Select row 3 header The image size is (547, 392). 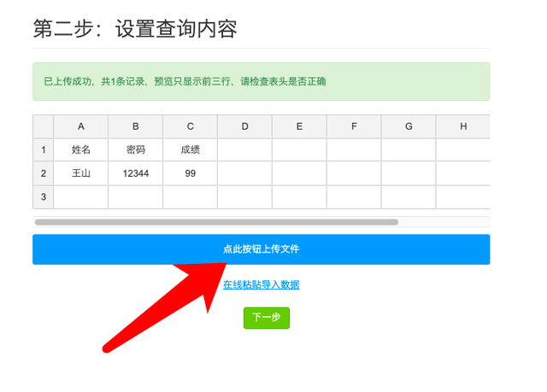pyautogui.click(x=44, y=197)
